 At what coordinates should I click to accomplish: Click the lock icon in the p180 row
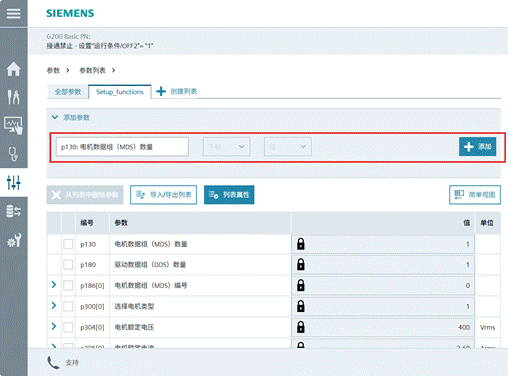[301, 265]
